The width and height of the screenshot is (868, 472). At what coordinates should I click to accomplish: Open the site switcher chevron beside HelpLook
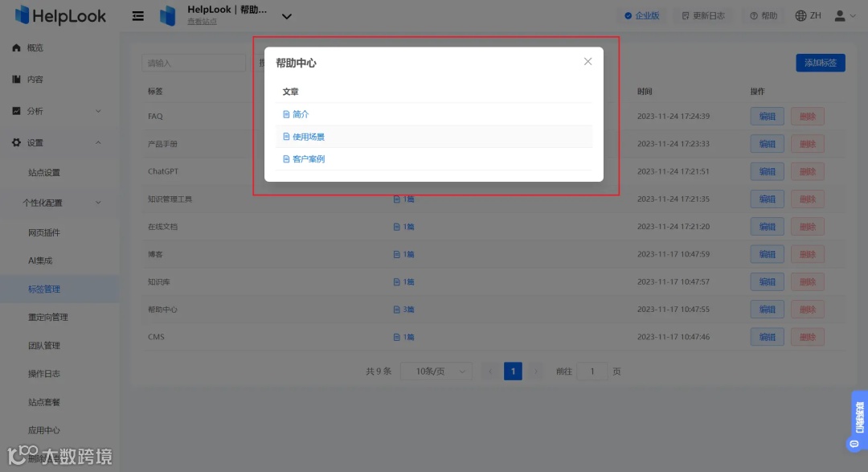click(x=286, y=14)
